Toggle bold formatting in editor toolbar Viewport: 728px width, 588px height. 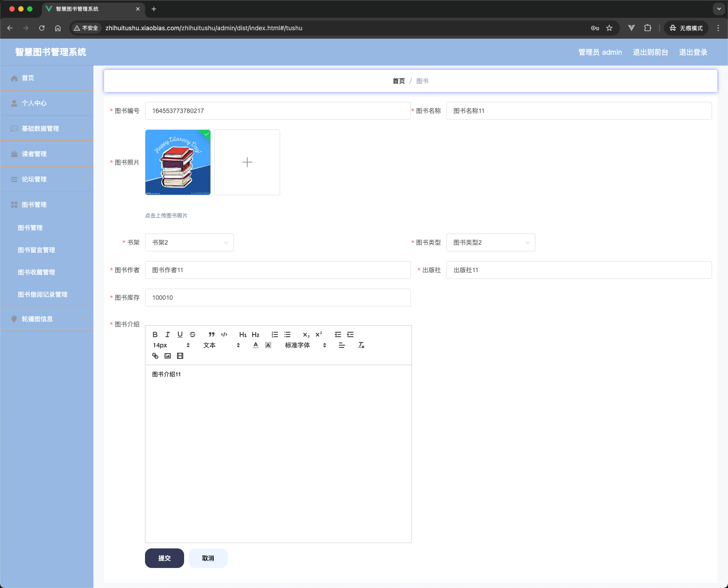(x=155, y=334)
